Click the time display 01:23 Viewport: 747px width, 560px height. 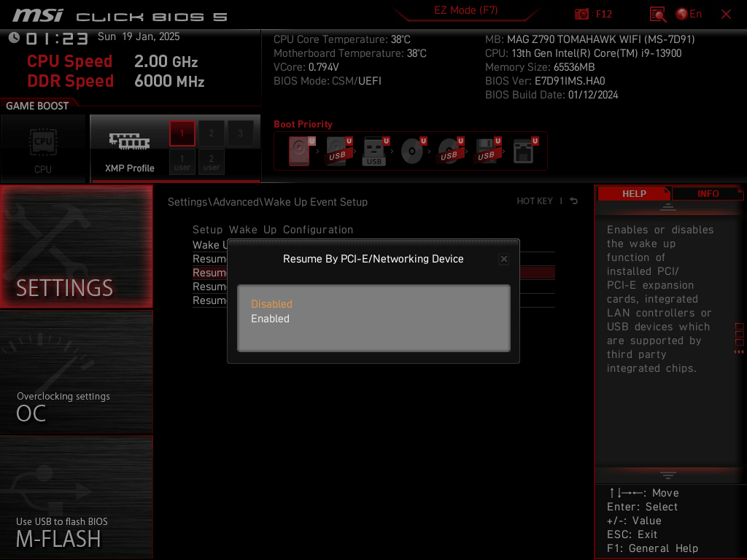(x=57, y=39)
